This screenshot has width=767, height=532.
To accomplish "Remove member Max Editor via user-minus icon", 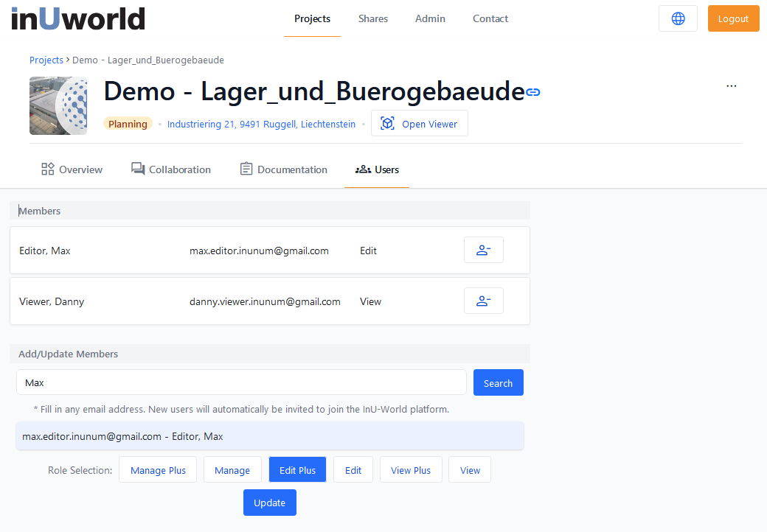I will point(483,251).
